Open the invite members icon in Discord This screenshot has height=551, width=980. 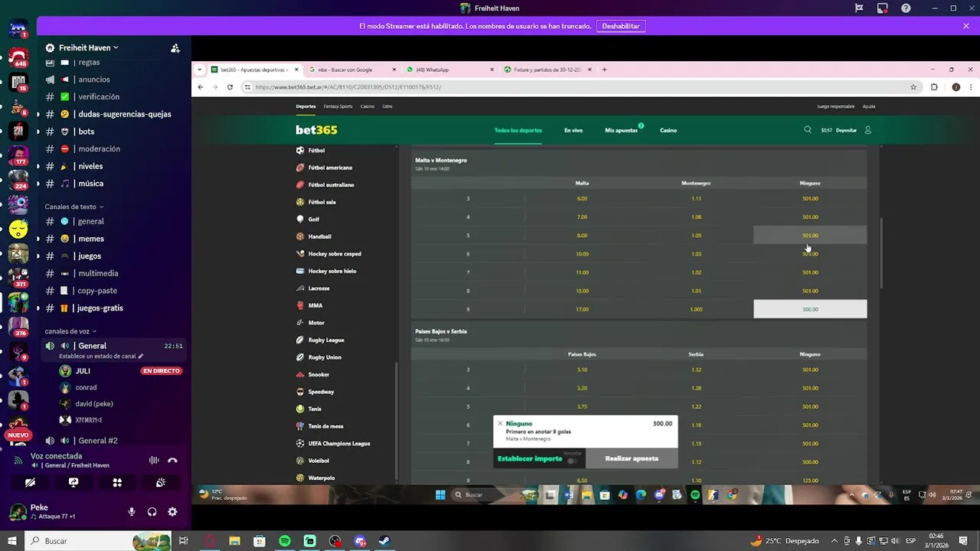175,47
